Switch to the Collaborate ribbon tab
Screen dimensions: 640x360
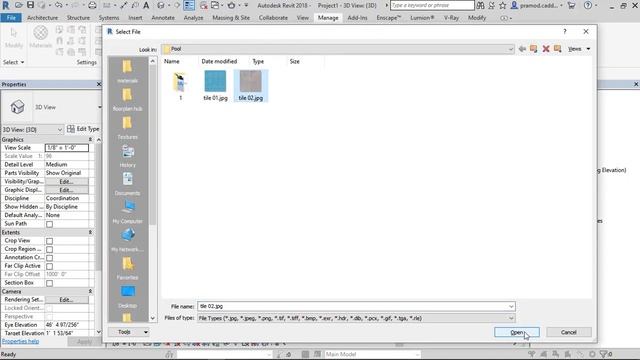pos(273,18)
